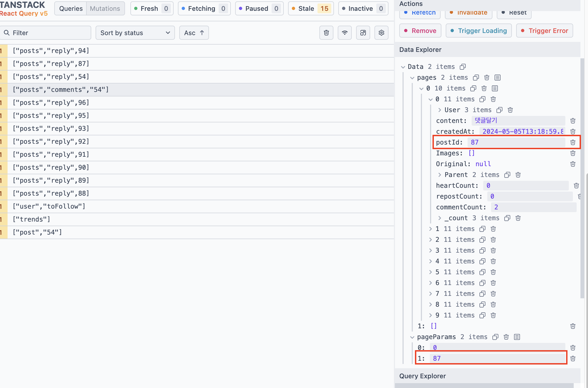This screenshot has height=388, width=588.
Task: Delete pageParams 2 items
Action: pos(506,337)
